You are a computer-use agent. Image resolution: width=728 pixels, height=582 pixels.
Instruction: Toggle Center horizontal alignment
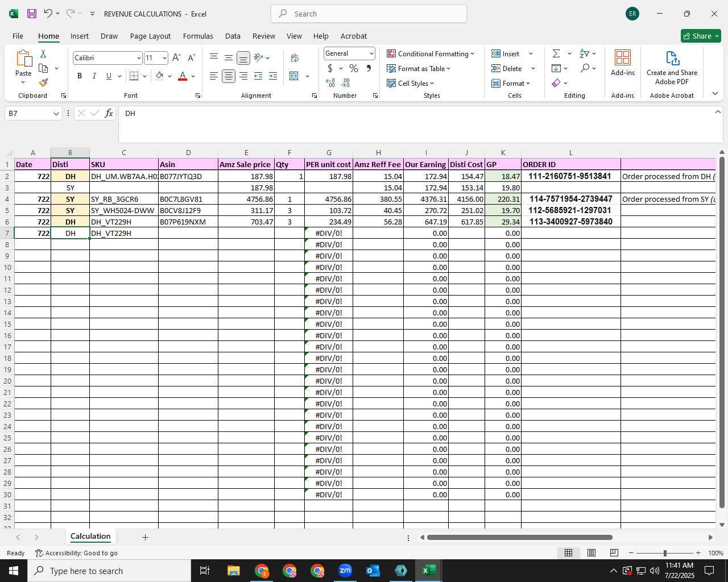click(228, 76)
